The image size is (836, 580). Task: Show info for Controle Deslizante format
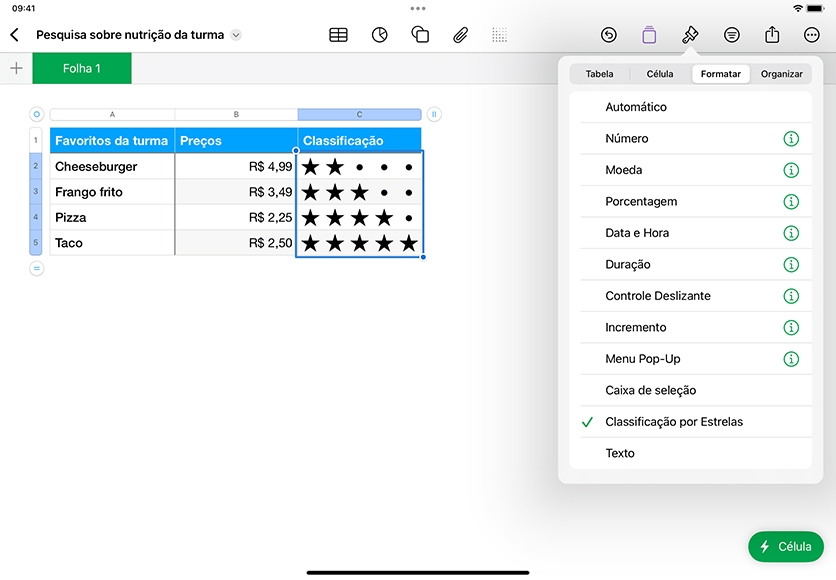click(x=791, y=296)
